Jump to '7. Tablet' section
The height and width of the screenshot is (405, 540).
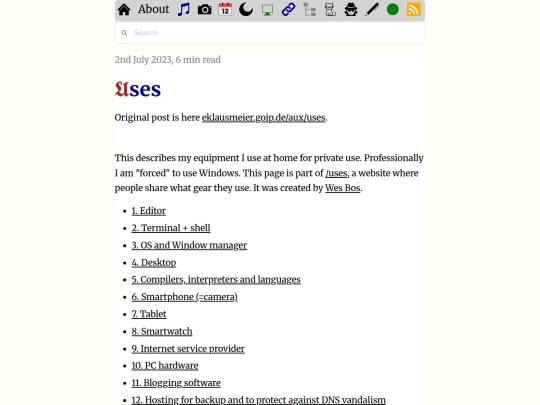tap(149, 314)
